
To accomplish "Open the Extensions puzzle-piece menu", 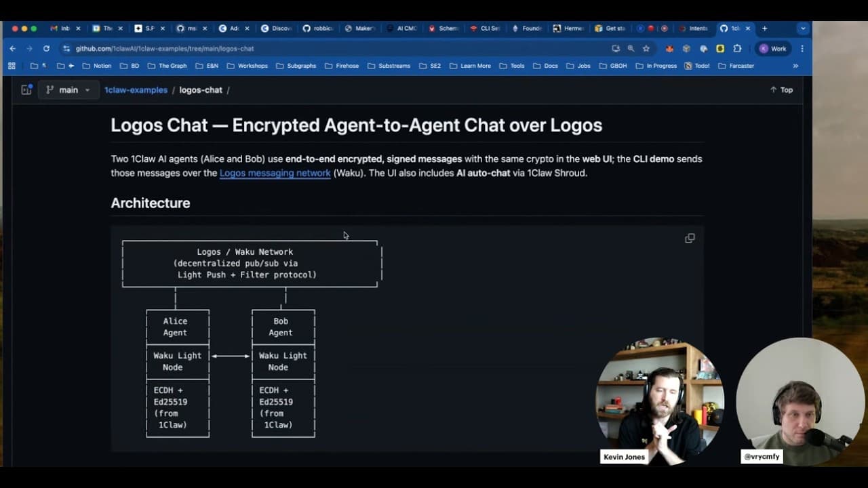I will click(x=737, y=49).
